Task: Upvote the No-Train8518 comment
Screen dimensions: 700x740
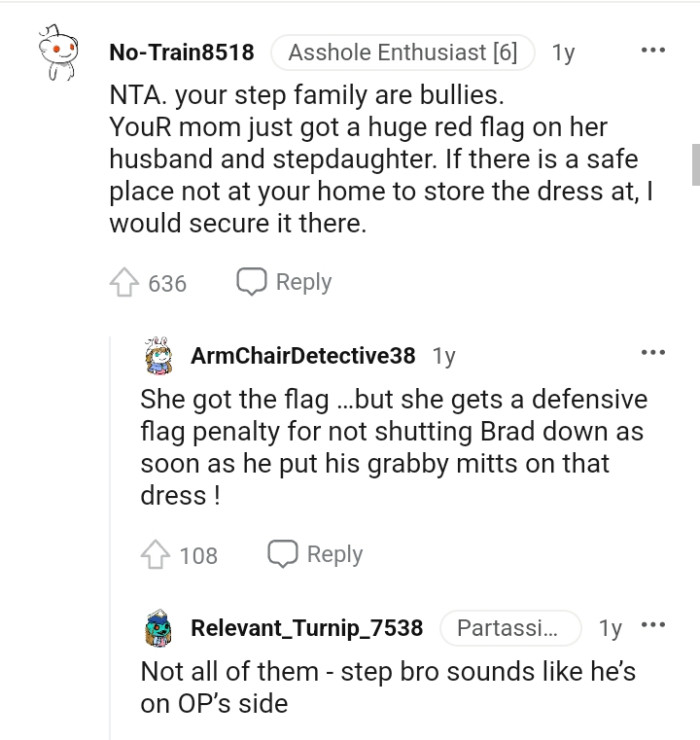Action: click(x=125, y=283)
